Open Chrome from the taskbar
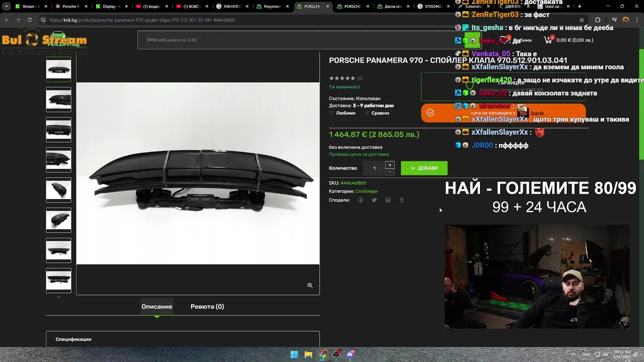 (323, 354)
